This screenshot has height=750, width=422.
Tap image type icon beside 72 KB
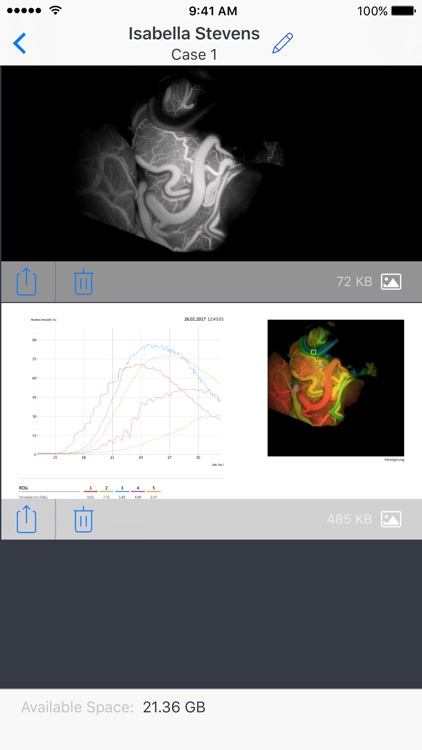tap(391, 282)
